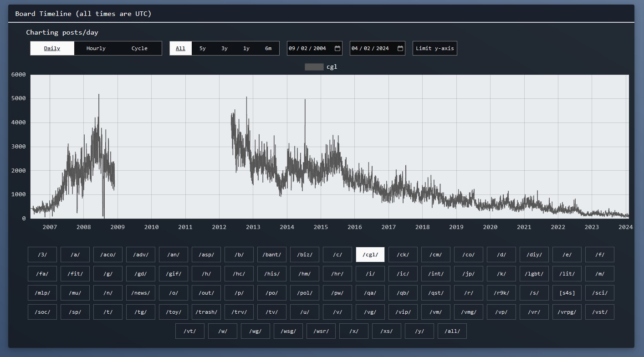
Task: Select the /vip/ board
Action: [403, 312]
